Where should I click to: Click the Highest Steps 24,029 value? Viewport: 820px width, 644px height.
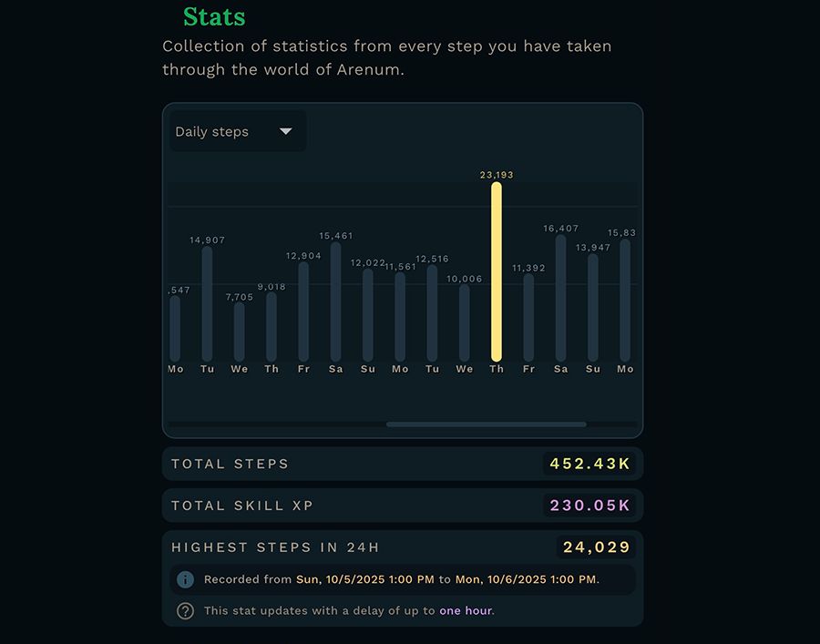point(597,547)
